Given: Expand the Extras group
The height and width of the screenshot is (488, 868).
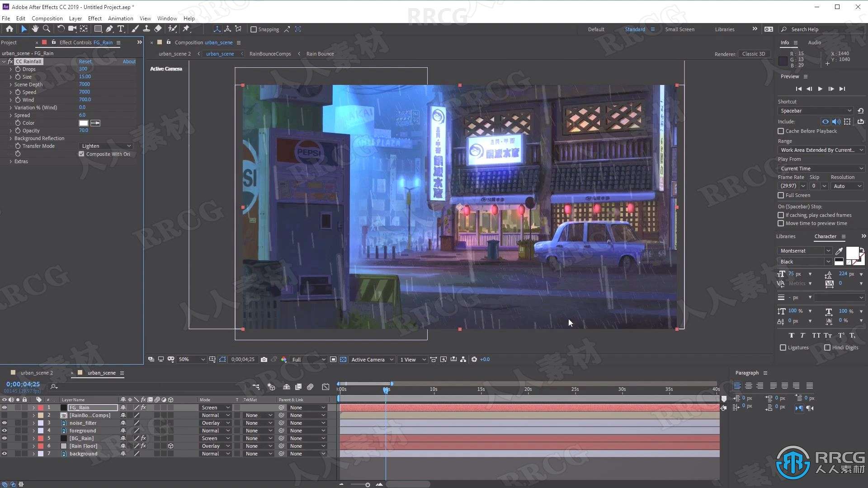Looking at the screenshot, I should (10, 161).
